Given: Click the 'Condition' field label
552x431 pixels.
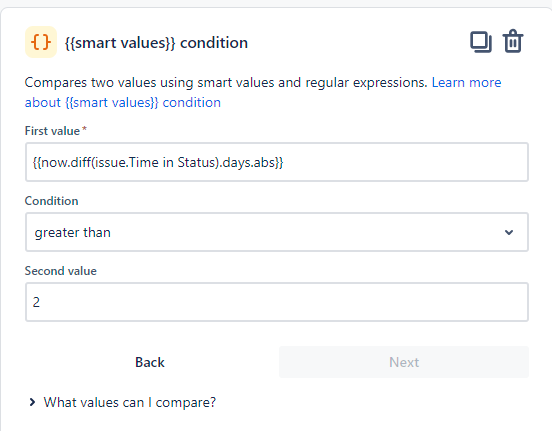Looking at the screenshot, I should 51,201.
